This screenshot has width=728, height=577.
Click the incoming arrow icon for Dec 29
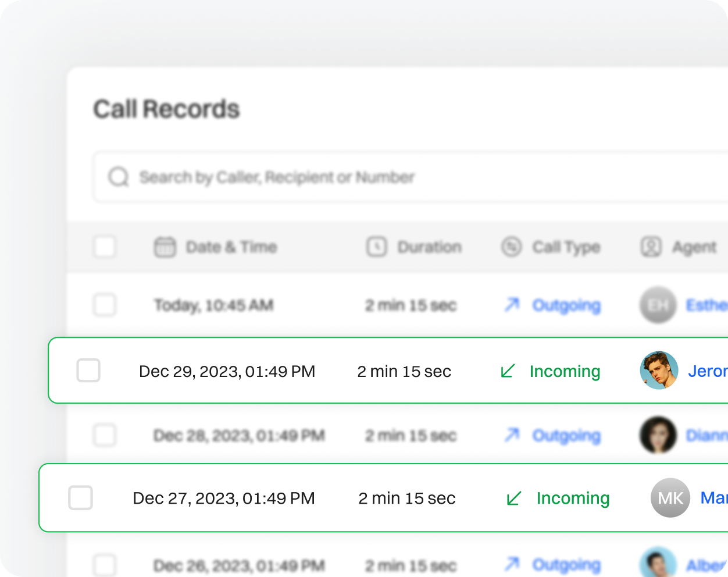tap(508, 371)
